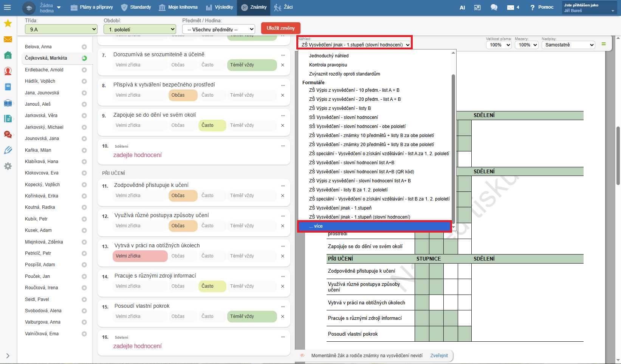Click the chat bubbles icon in top bar
Image resolution: width=621 pixels, height=364 pixels.
494,7
